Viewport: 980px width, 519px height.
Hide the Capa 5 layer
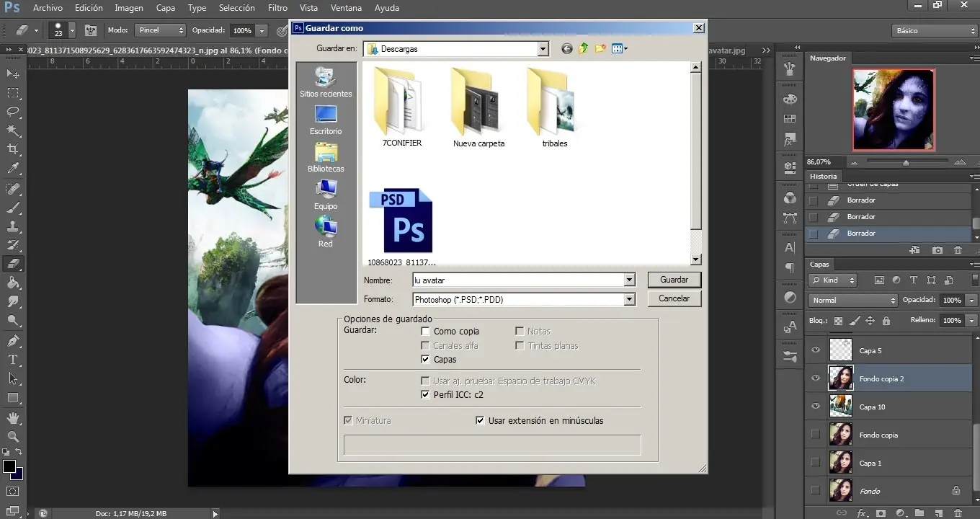pyautogui.click(x=816, y=350)
